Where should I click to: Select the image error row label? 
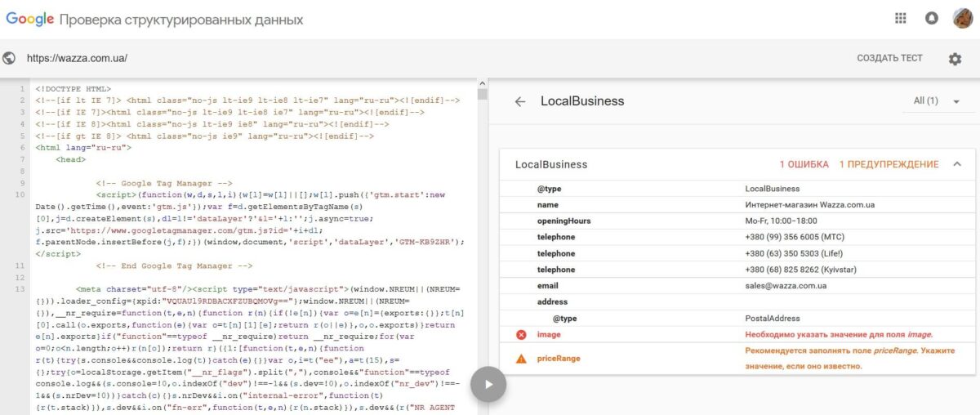[x=549, y=335]
